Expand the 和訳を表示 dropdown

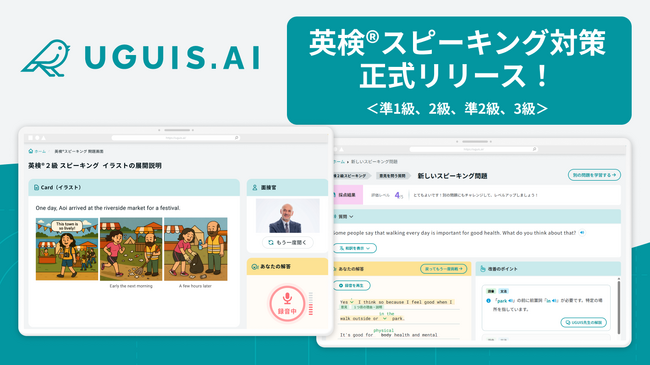(354, 248)
